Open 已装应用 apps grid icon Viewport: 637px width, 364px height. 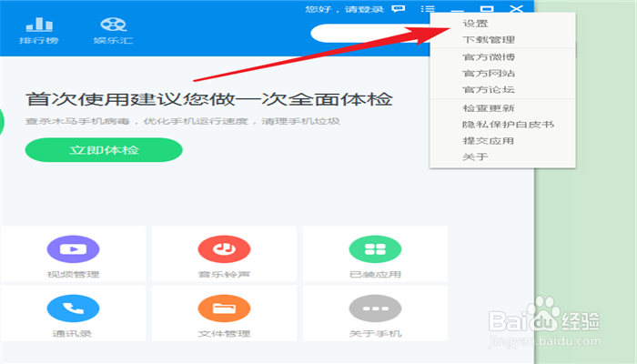(x=375, y=249)
